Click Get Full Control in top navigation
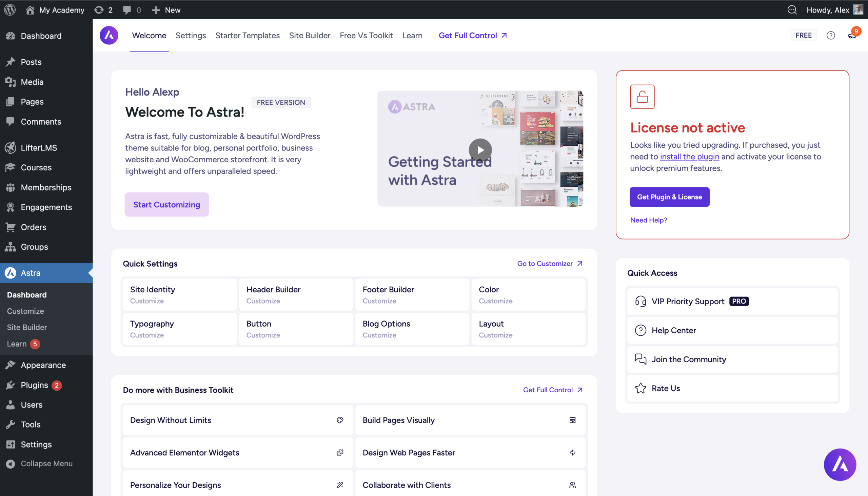Screen dimensions: 868x496 point(473,35)
